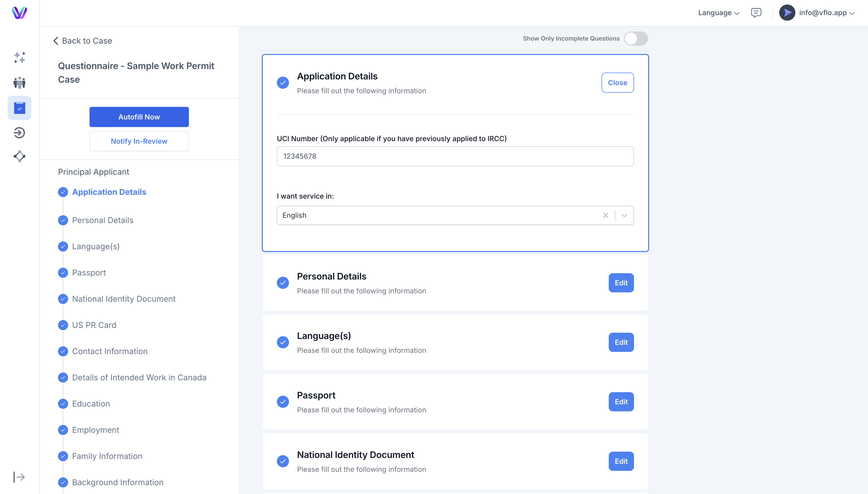The image size is (868, 494).
Task: Edit the Personal Details section
Action: 621,283
